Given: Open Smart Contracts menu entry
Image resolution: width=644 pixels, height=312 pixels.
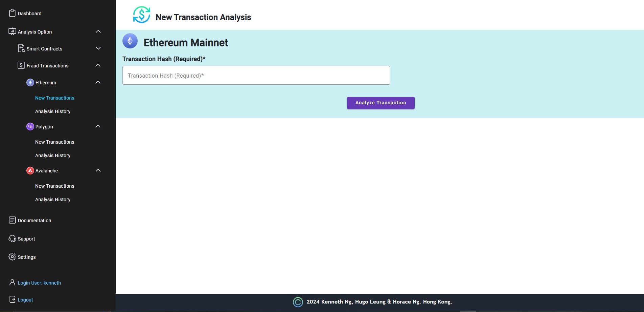Looking at the screenshot, I should pyautogui.click(x=44, y=49).
